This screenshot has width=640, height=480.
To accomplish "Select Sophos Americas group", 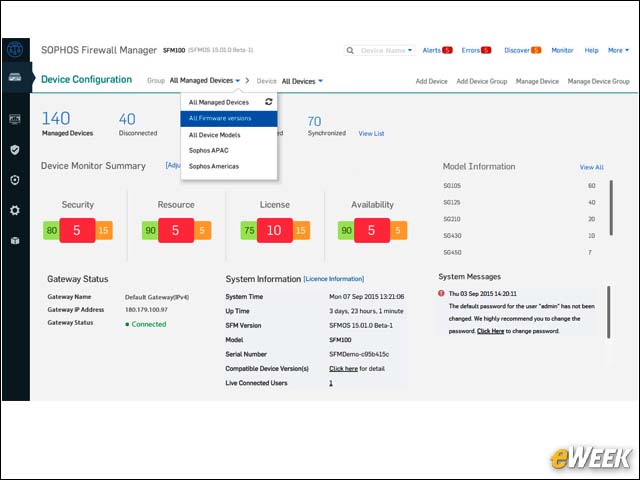I will (229, 166).
